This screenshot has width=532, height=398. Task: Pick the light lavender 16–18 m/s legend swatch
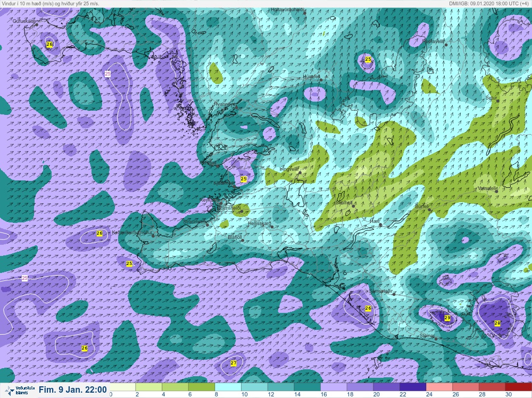tap(334, 387)
